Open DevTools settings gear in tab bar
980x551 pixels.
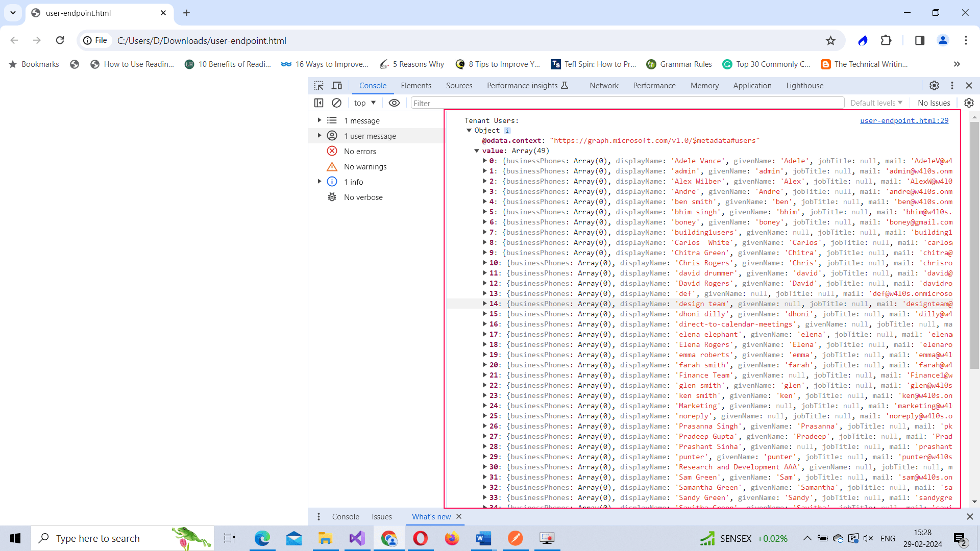click(934, 86)
